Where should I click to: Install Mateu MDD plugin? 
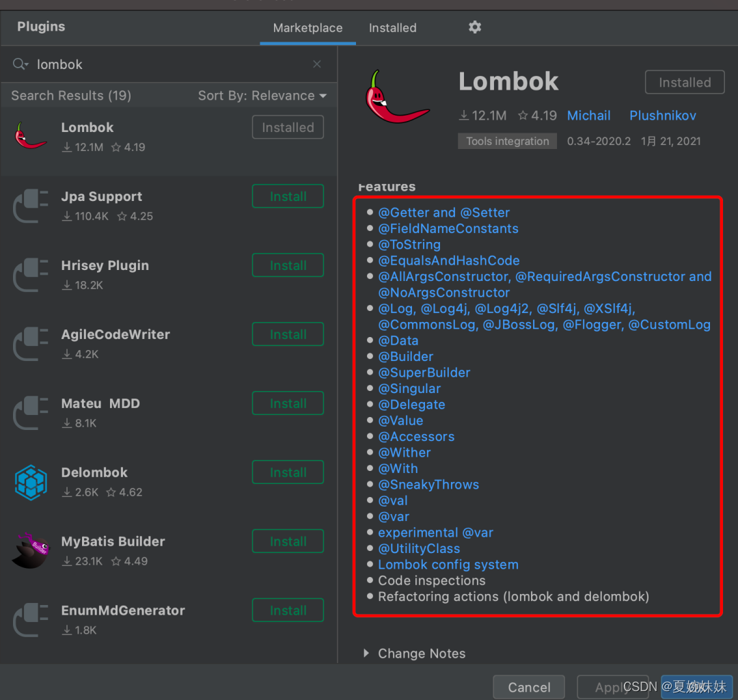coord(288,403)
